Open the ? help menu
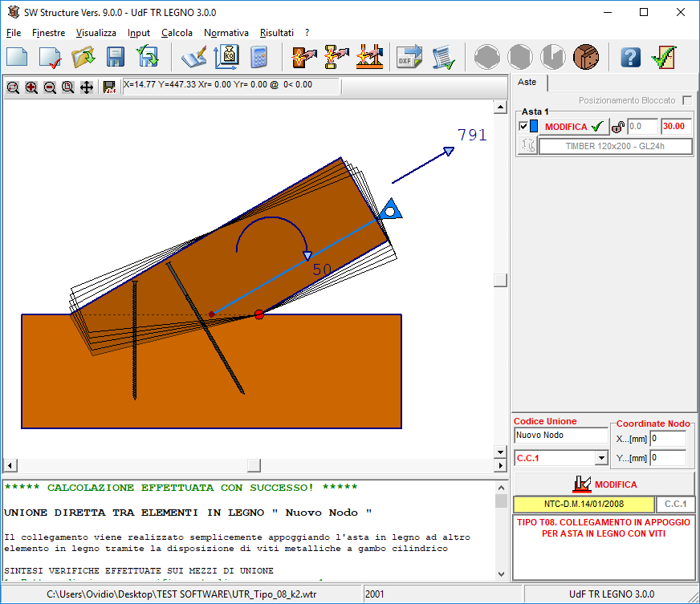700x604 pixels. pos(307,33)
